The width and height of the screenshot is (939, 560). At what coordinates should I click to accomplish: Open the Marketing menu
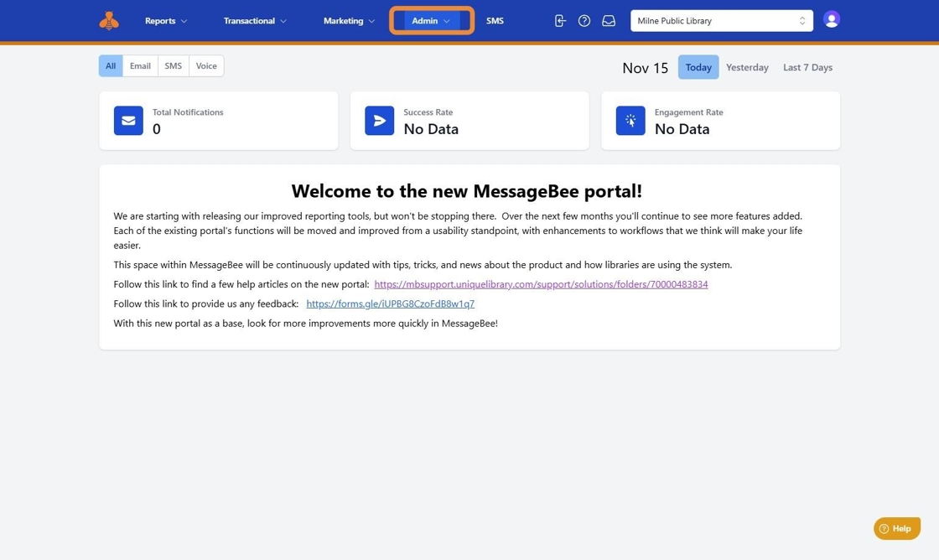349,21
